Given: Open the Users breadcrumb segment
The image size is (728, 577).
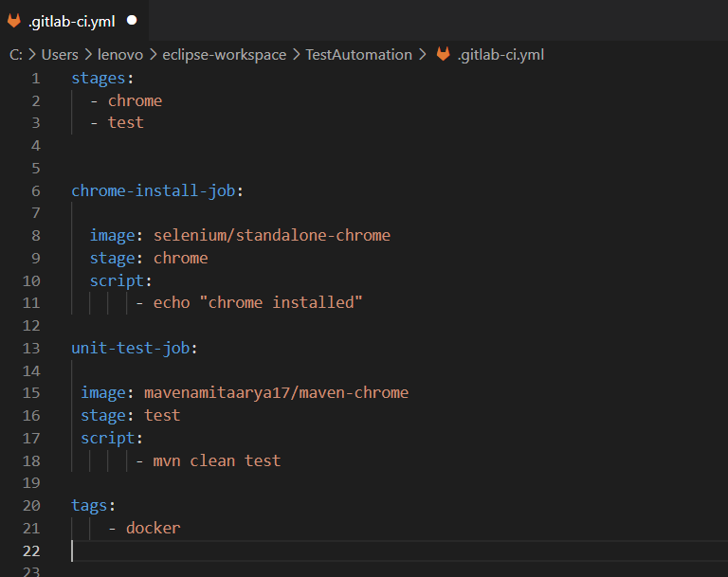Looking at the screenshot, I should click(x=60, y=55).
